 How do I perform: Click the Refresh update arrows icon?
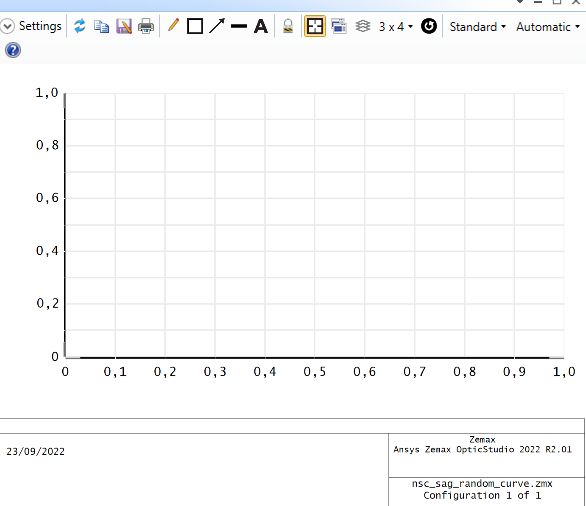[79, 26]
